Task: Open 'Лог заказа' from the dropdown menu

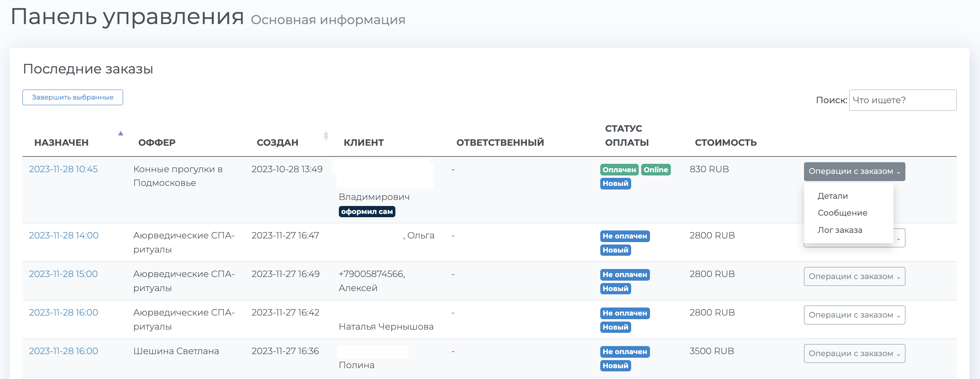Action: click(840, 230)
